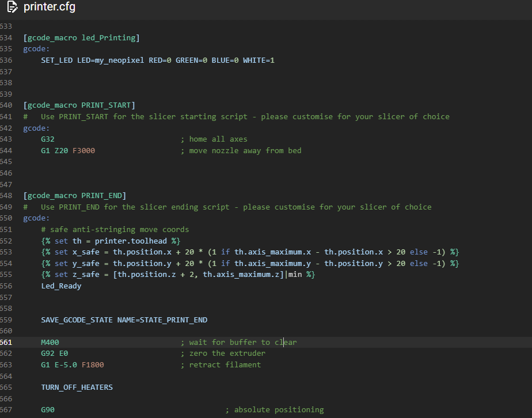Screen dimensions: 532x418
Task: Click the Led_Ready macro call
Action: (x=61, y=286)
